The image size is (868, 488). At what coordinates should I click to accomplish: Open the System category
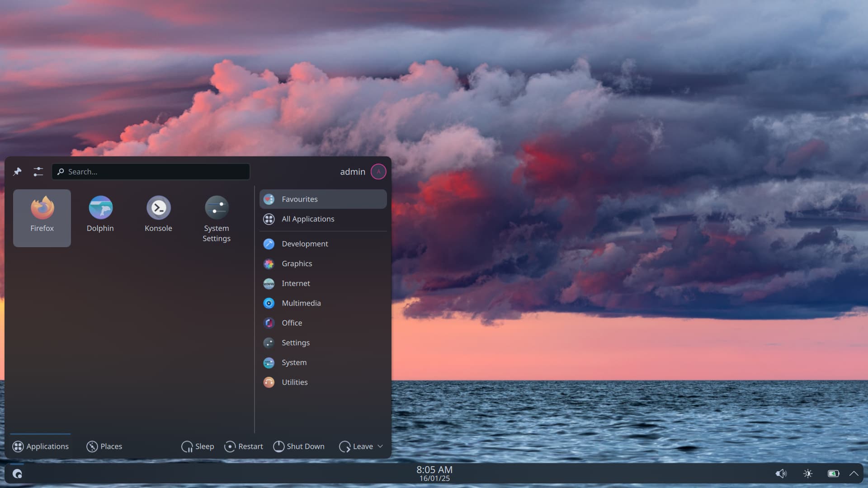click(x=323, y=363)
